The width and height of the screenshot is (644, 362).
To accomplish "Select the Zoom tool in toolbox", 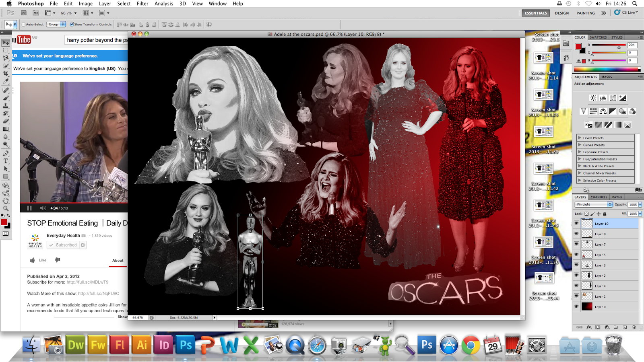I will 6,208.
